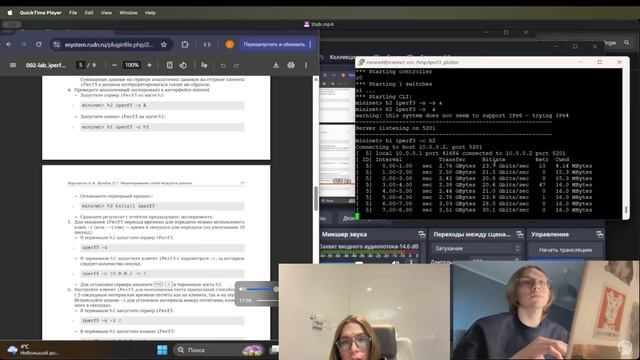The height and width of the screenshot is (360, 640).
Task: Bookmark this page with the star
Action: coord(164,44)
